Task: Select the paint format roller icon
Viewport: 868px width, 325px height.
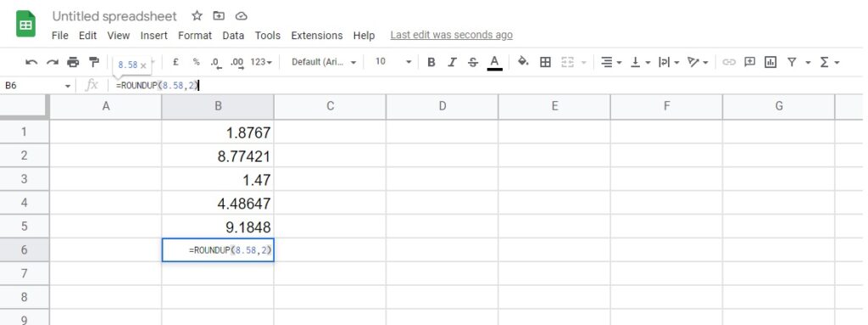Action: [94, 62]
